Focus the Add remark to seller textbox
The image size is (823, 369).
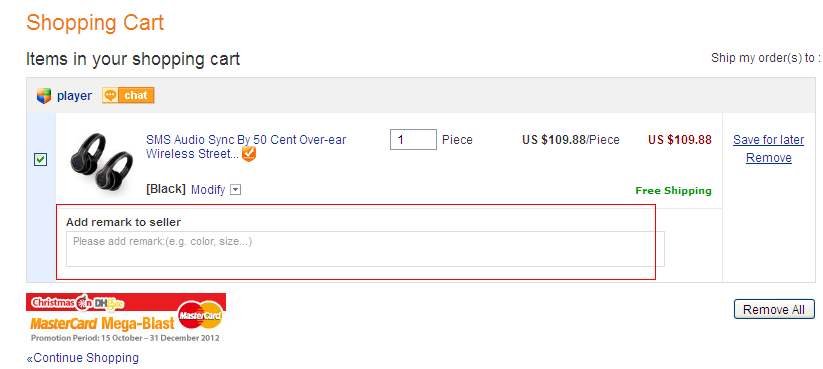[365, 249]
